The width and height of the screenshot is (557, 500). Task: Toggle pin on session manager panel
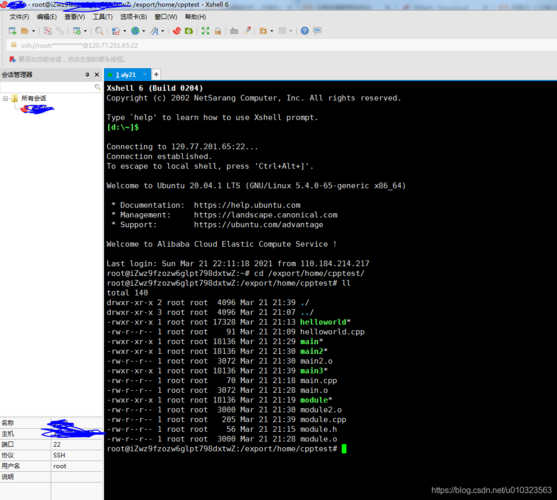(x=87, y=75)
